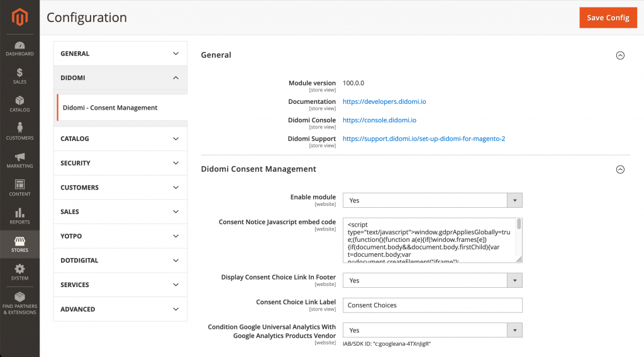Click the Consent Choice Link Label text
Image resolution: width=644 pixels, height=357 pixels.
click(296, 302)
